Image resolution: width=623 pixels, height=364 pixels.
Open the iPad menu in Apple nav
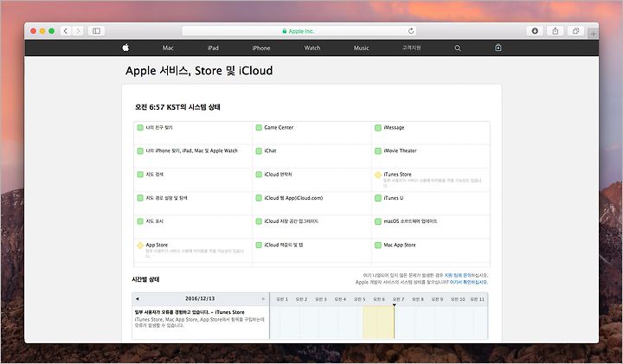click(213, 48)
